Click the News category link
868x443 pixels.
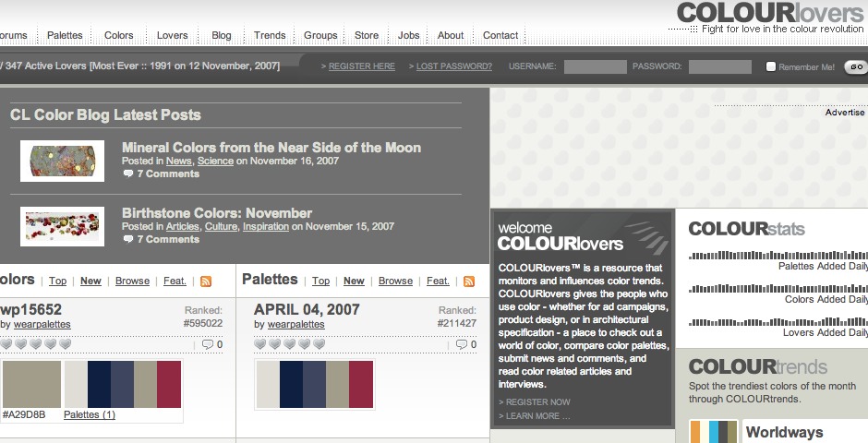click(x=179, y=161)
